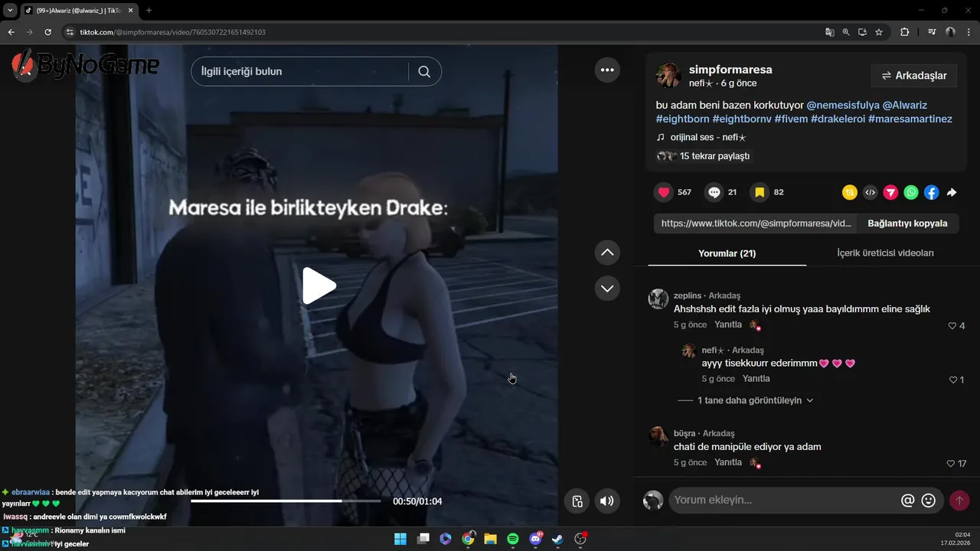Open the #fivem hashtag
The height and width of the screenshot is (551, 980).
(791, 119)
